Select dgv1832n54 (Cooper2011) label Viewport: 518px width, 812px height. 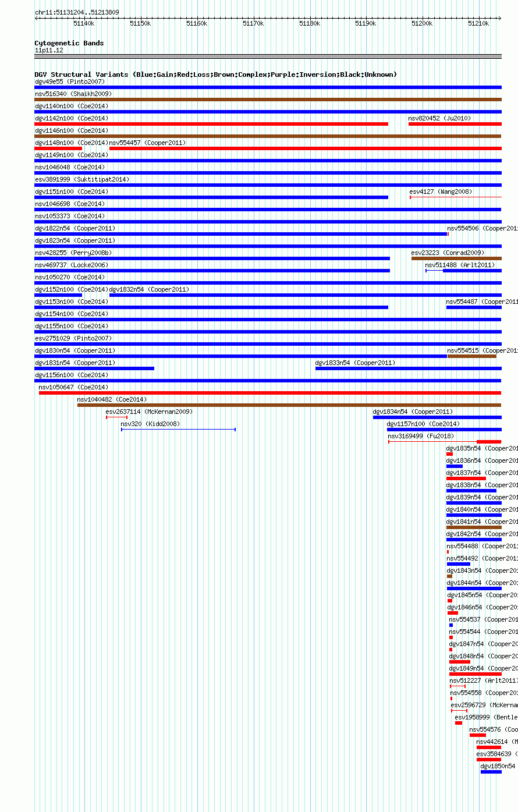tap(150, 289)
